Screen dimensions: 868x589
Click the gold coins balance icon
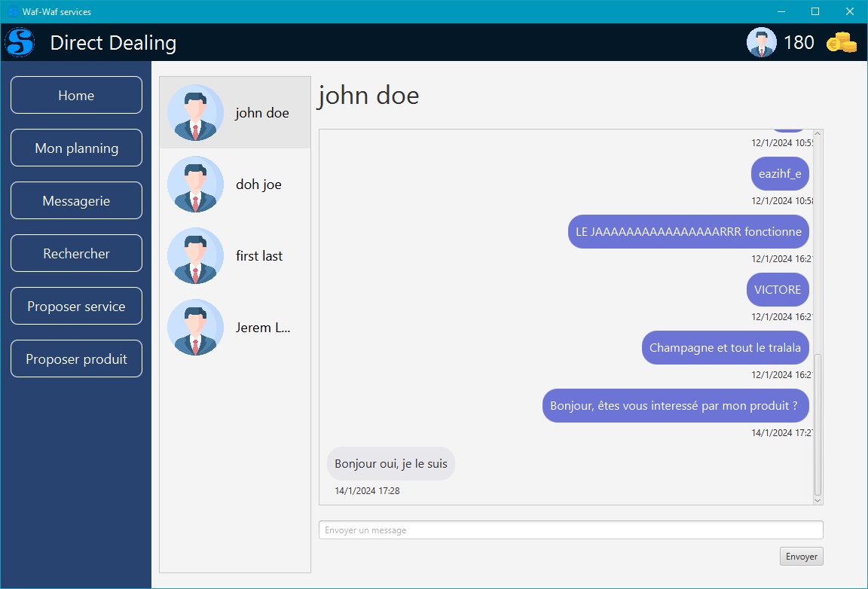[x=841, y=42]
